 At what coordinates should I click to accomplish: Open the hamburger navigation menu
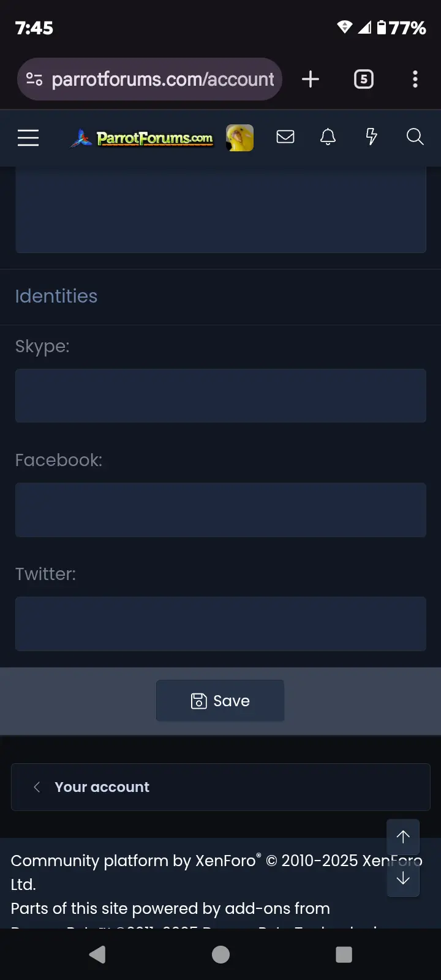coord(28,138)
